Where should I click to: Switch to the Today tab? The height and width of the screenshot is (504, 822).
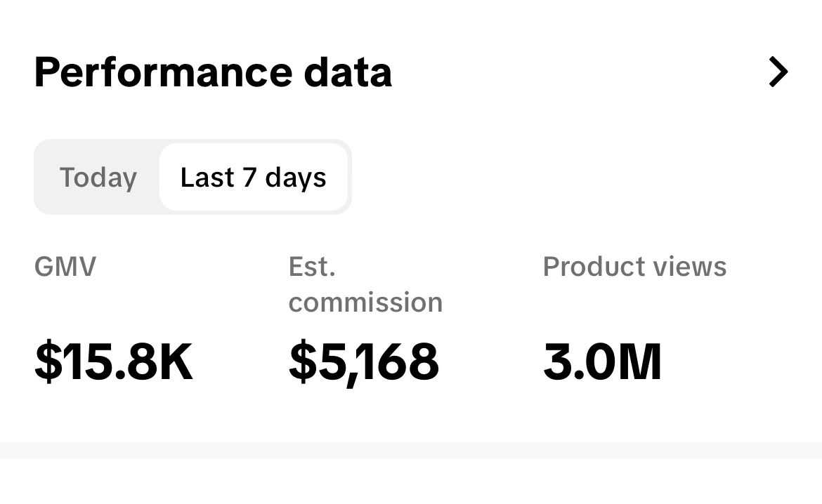pyautogui.click(x=98, y=178)
